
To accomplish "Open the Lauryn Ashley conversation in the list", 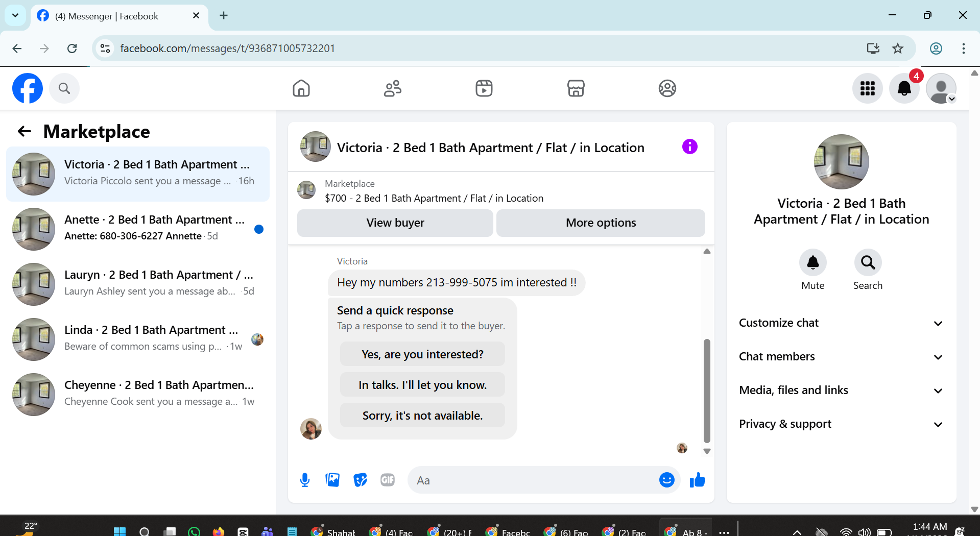I will 138,284.
